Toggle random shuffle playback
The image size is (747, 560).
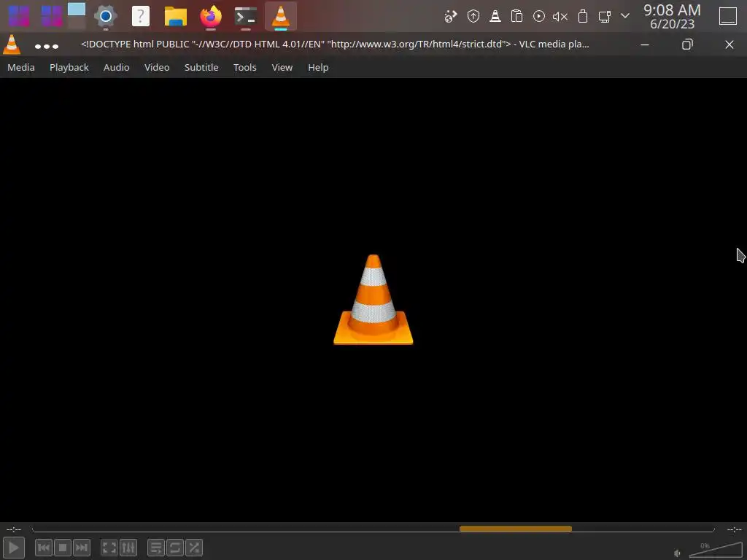pos(194,548)
